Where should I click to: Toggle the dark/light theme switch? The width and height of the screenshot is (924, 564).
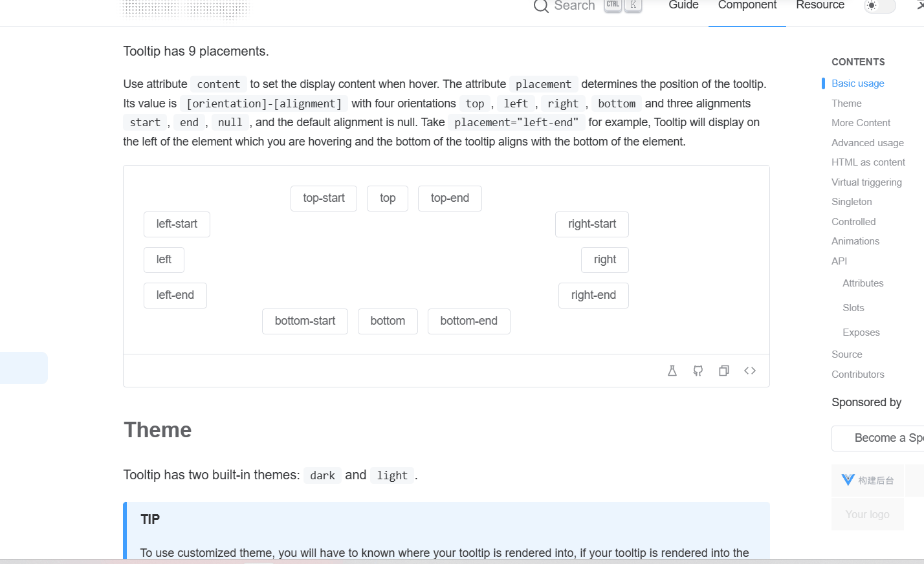click(x=879, y=6)
